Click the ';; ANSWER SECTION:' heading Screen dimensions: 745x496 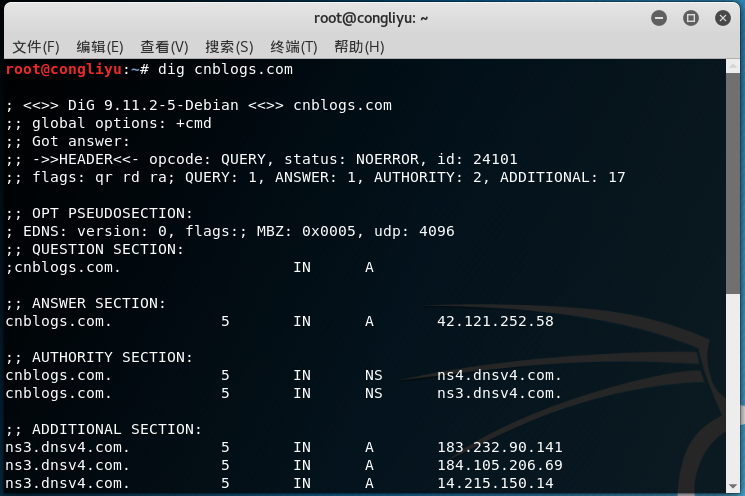click(x=86, y=304)
